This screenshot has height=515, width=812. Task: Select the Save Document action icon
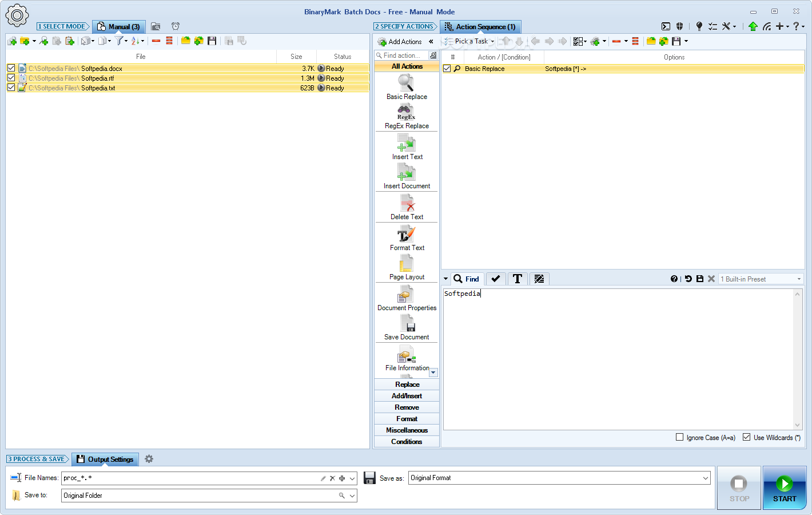coord(407,327)
